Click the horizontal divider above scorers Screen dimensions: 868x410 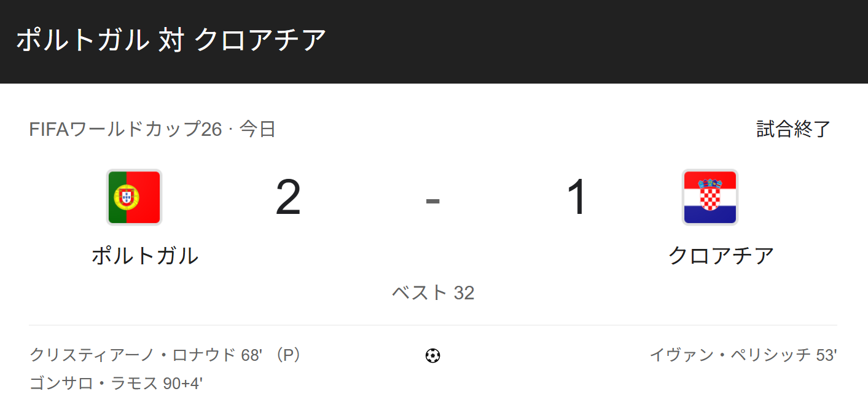(433, 325)
